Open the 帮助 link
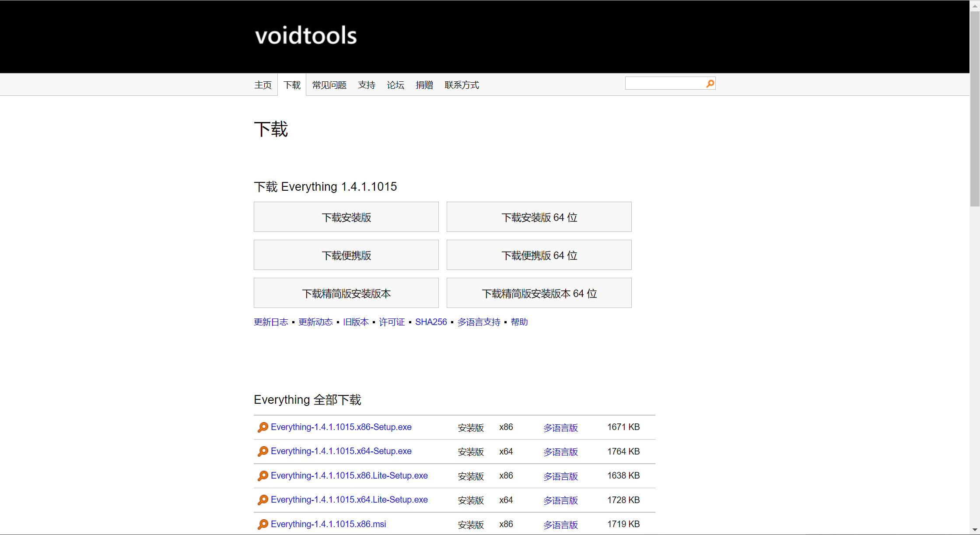The image size is (980, 535). (519, 322)
